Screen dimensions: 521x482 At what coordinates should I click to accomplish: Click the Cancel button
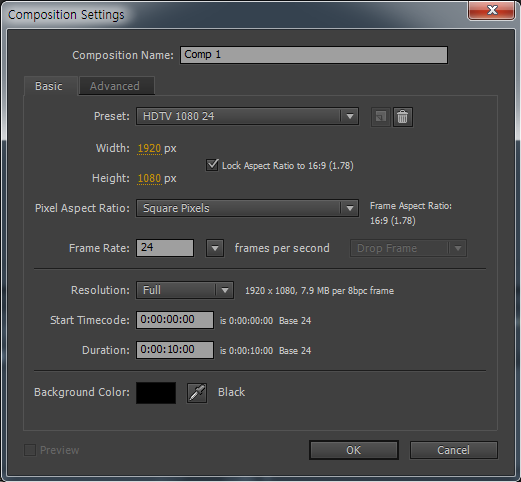454,450
